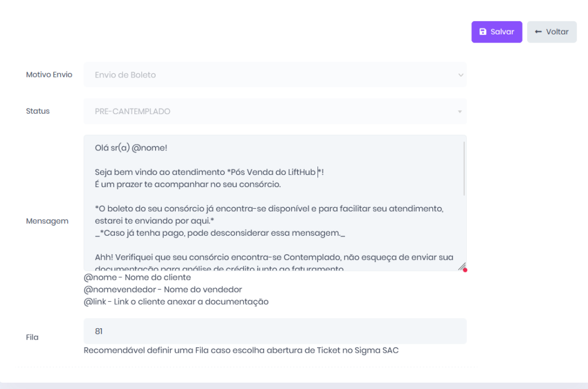The height and width of the screenshot is (389, 588).
Task: Save the form with the Salvar button
Action: coord(497,32)
